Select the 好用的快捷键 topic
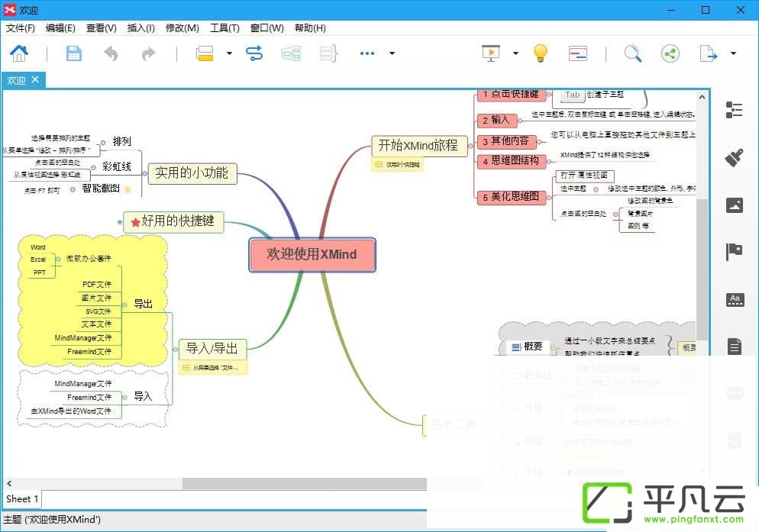Image resolution: width=759 pixels, height=532 pixels. (173, 221)
